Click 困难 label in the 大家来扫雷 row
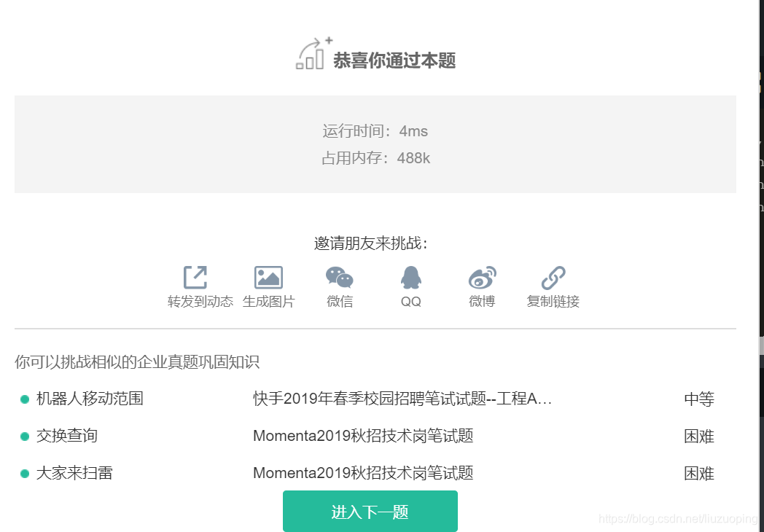Image resolution: width=764 pixels, height=532 pixels. [699, 474]
